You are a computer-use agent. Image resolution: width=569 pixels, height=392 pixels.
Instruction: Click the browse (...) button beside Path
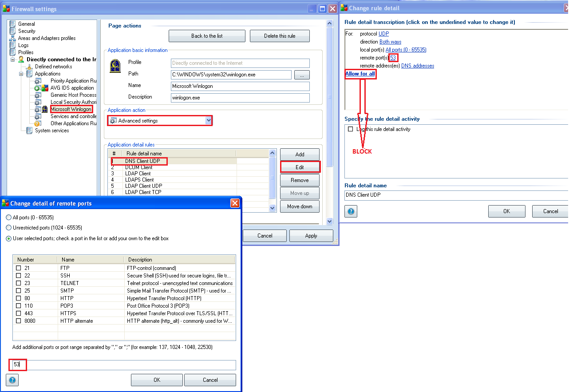[x=302, y=75]
